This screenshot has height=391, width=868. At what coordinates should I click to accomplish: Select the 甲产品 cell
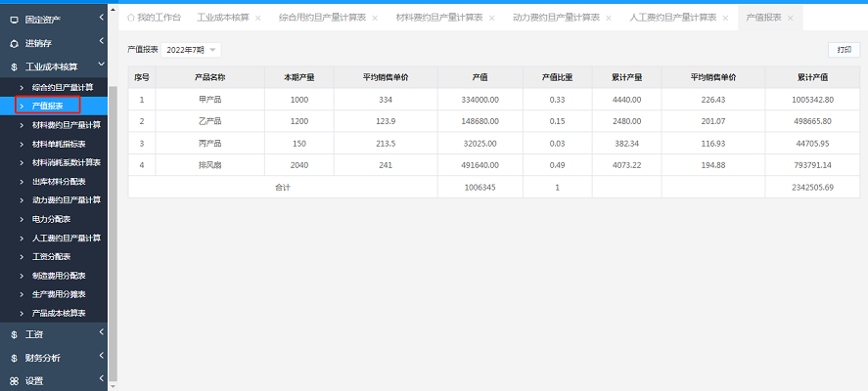(x=209, y=100)
